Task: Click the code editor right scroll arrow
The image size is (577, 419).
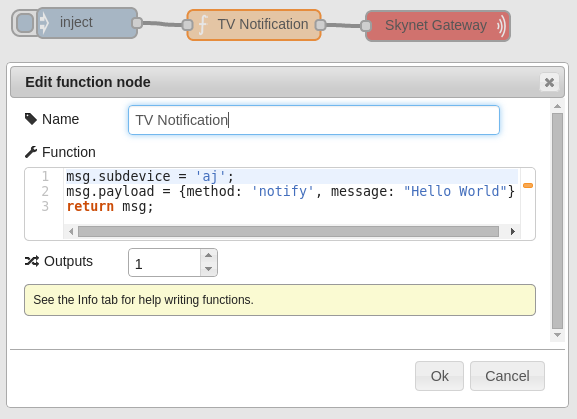Action: (x=513, y=231)
